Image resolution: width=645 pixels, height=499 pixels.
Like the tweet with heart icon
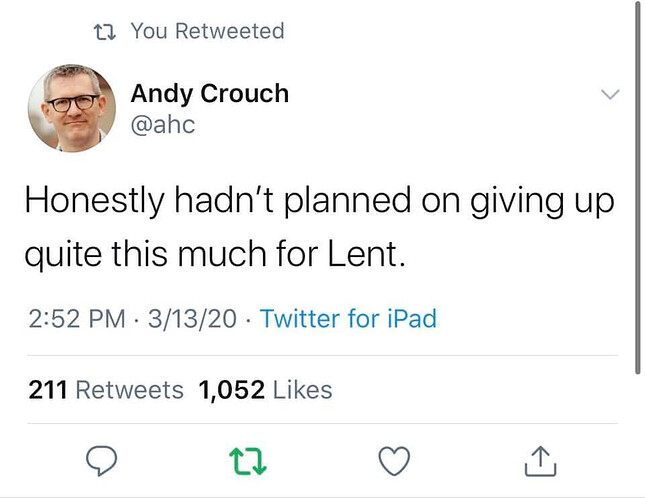pos(394,461)
